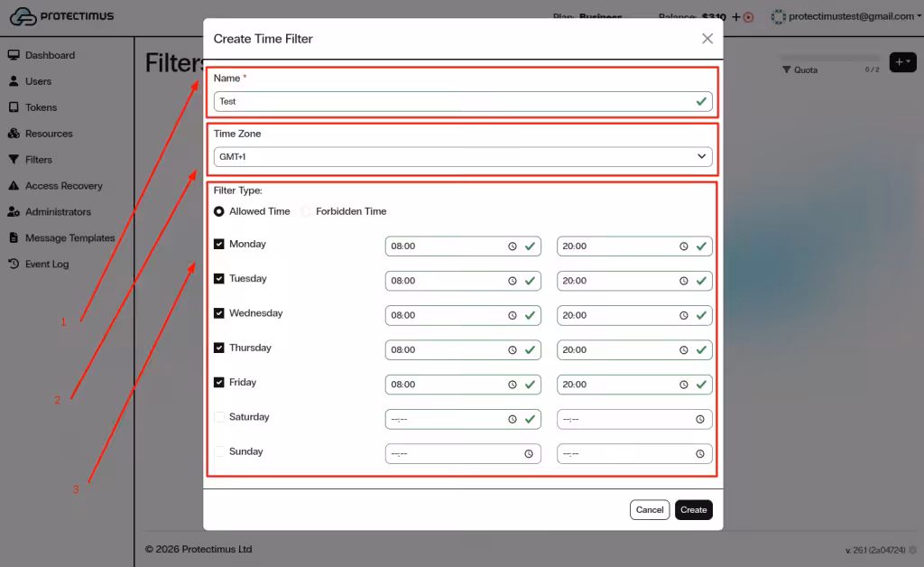Image resolution: width=924 pixels, height=567 pixels.
Task: Expand the protectimustest@gmail.com account menu
Action: click(846, 16)
